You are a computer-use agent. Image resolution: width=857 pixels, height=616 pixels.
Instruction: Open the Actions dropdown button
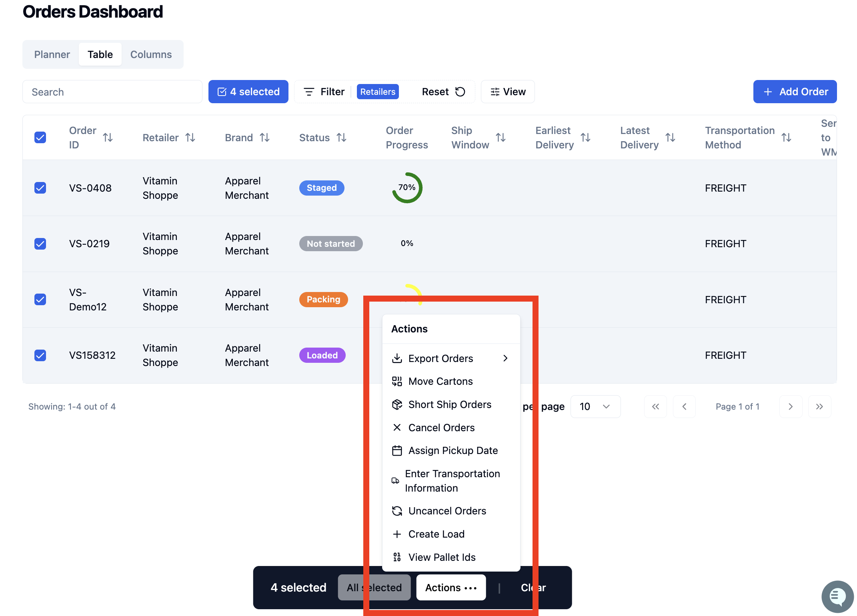[x=451, y=588]
